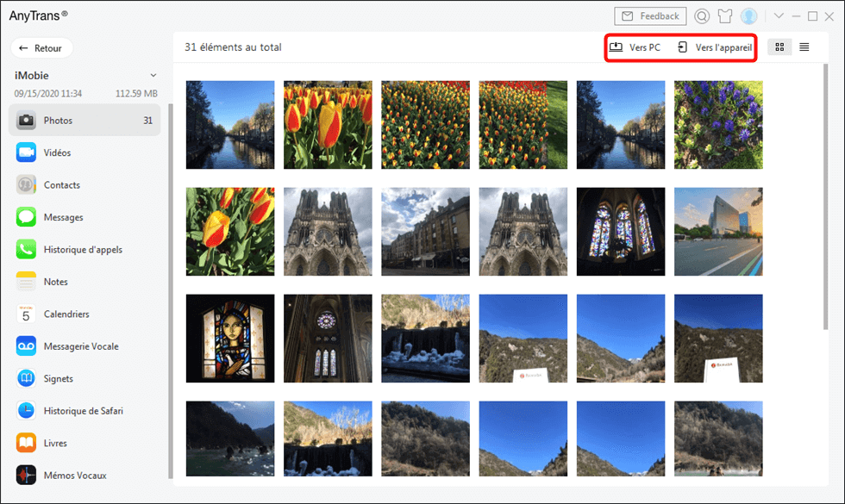This screenshot has height=504, width=845.
Task: Open the Messages green bubble icon
Action: pos(26,217)
